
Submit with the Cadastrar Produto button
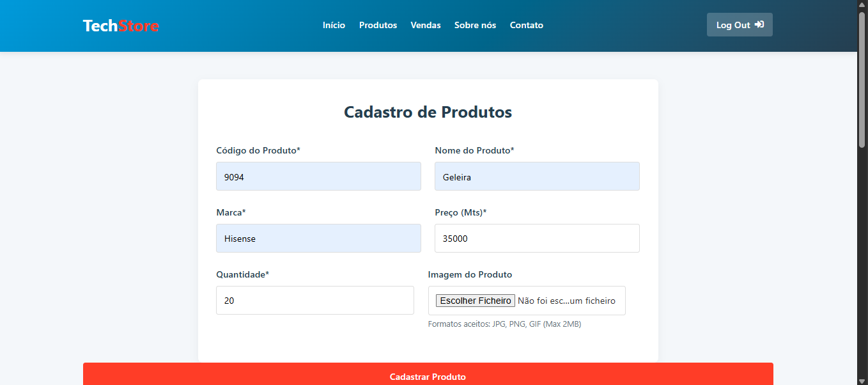pos(428,376)
